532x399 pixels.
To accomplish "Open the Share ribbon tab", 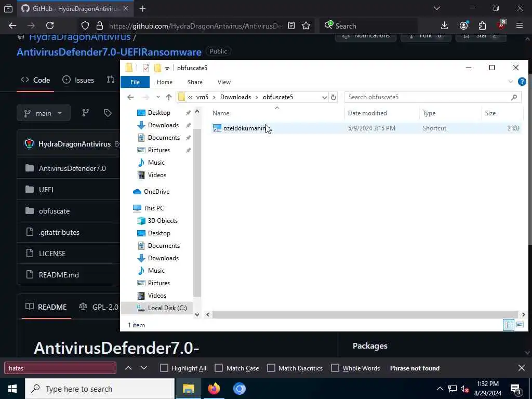I will click(195, 82).
